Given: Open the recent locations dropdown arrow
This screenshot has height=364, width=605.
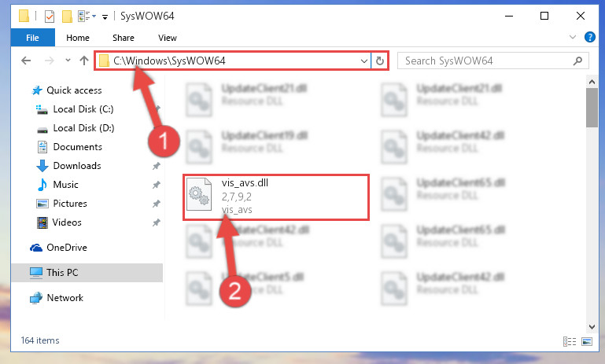Looking at the screenshot, I should (68, 61).
